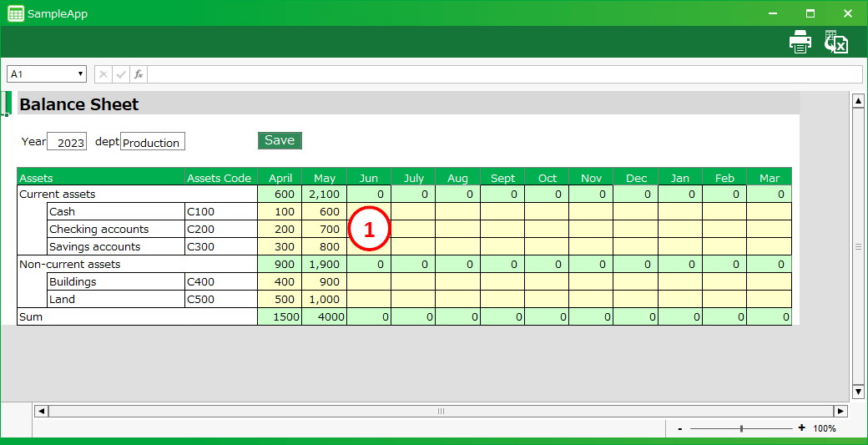This screenshot has height=445, width=868.
Task: Click the dept field showing Production
Action: point(153,142)
